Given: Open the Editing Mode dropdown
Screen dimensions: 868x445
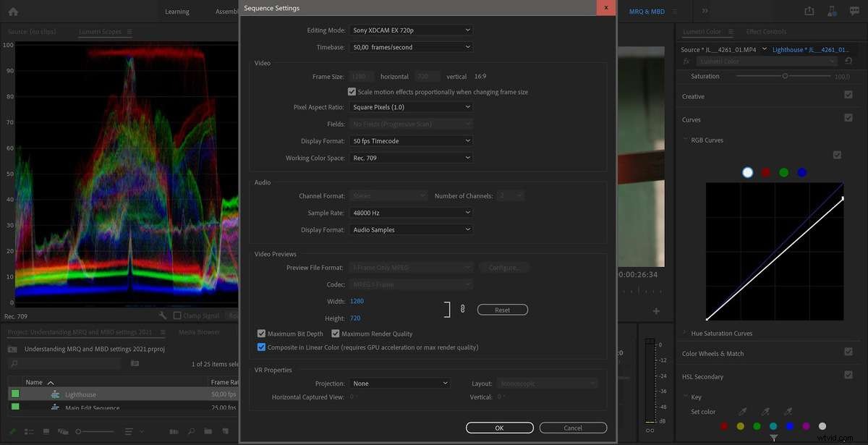Looking at the screenshot, I should pos(410,30).
